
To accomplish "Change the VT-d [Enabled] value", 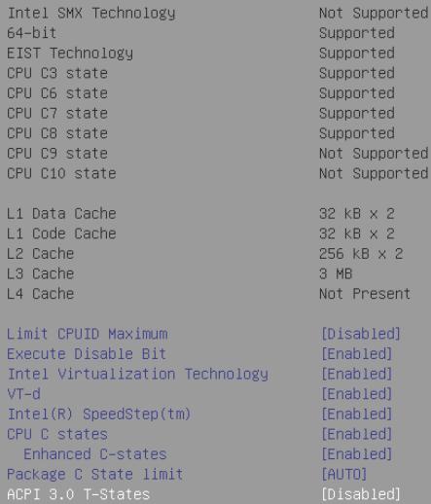I will tap(356, 394).
